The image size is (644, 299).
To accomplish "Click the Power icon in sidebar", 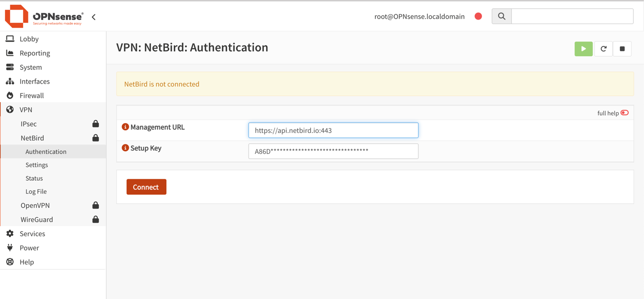I will (10, 248).
